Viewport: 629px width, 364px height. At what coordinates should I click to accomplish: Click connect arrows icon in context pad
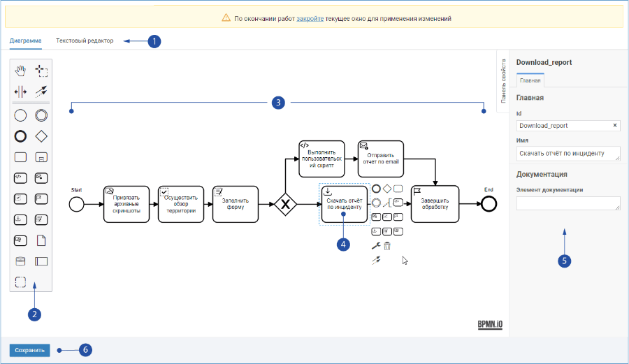tap(376, 260)
